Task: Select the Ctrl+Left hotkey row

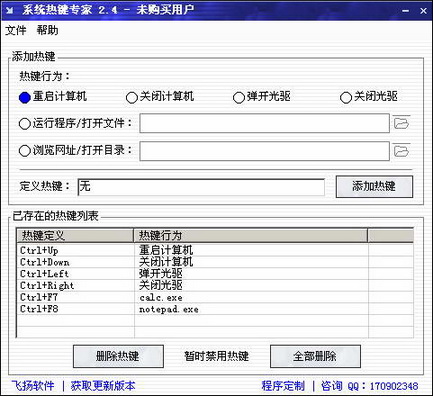Action: (x=215, y=274)
